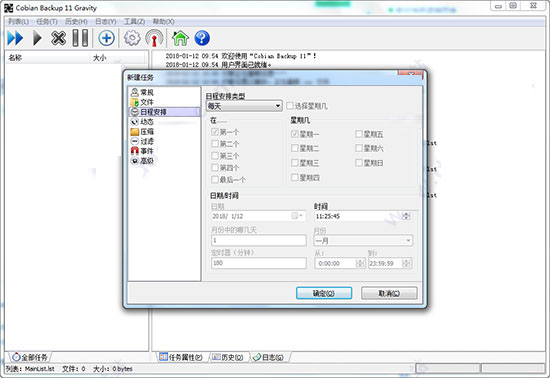Click the 确定(O) button
This screenshot has width=550, height=378.
pyautogui.click(x=324, y=293)
